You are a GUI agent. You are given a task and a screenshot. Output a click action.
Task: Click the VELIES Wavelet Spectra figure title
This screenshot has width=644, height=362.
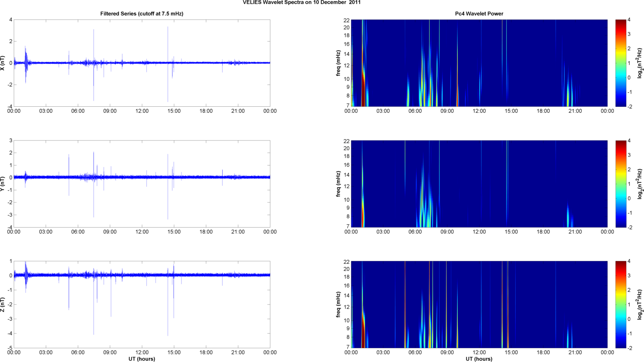(301, 3)
